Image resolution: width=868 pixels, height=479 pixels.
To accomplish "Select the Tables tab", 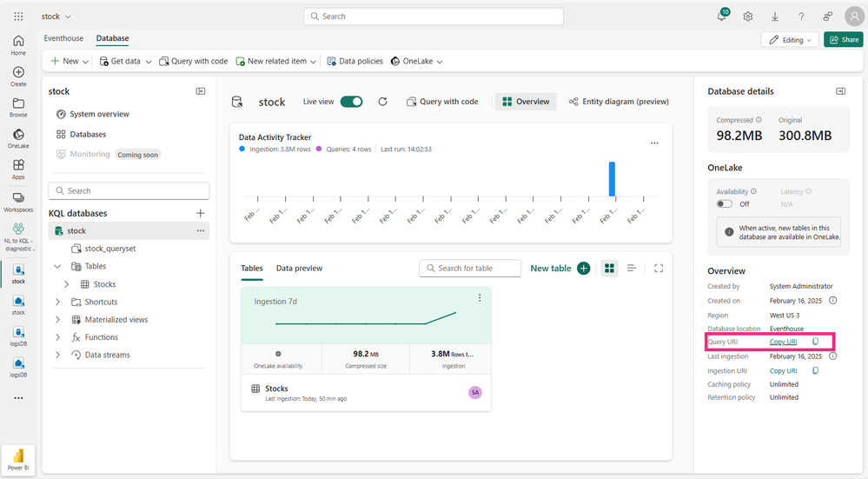I will point(252,268).
